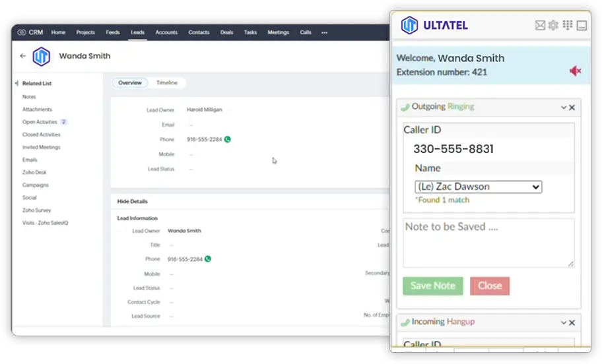Click green call icon in Lead Information phone row
This screenshot has width=602, height=364.
pyautogui.click(x=208, y=259)
